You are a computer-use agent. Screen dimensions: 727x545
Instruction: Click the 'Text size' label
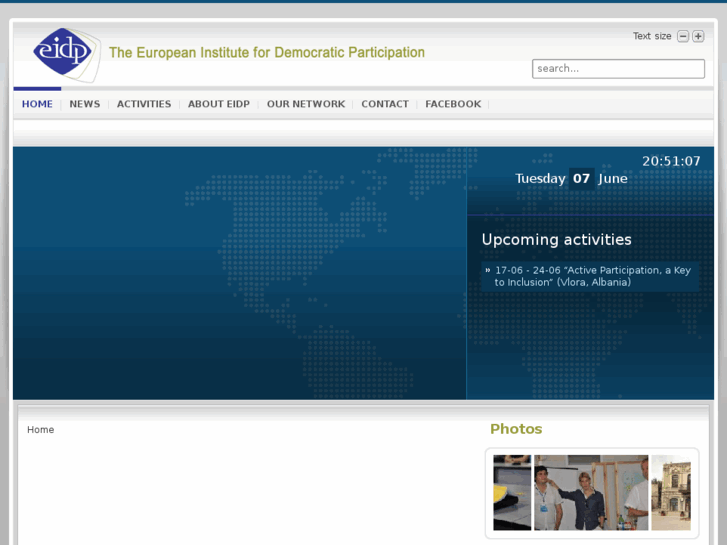pyautogui.click(x=652, y=36)
